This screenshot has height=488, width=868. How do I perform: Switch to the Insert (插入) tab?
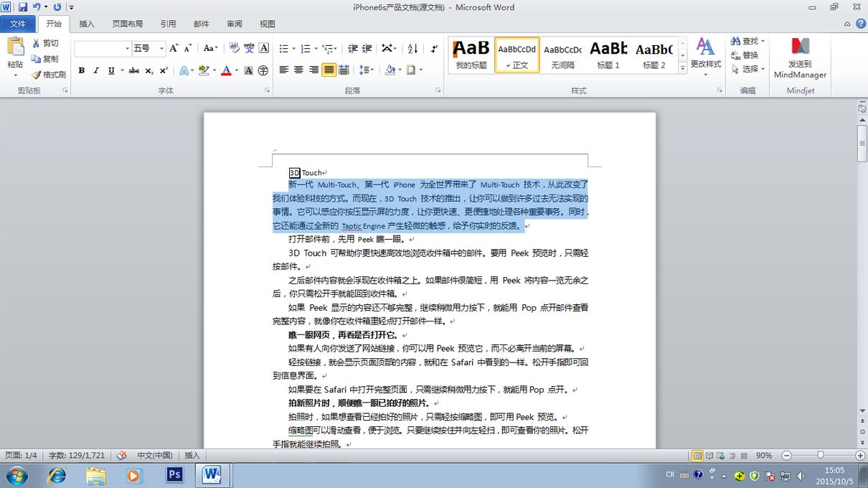(x=87, y=24)
